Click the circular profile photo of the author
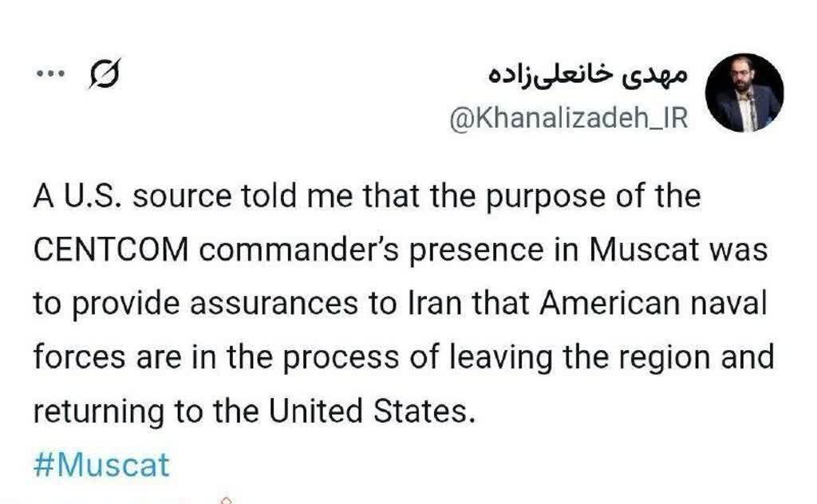Screen dimensions: 817x504 pyautogui.click(x=743, y=92)
